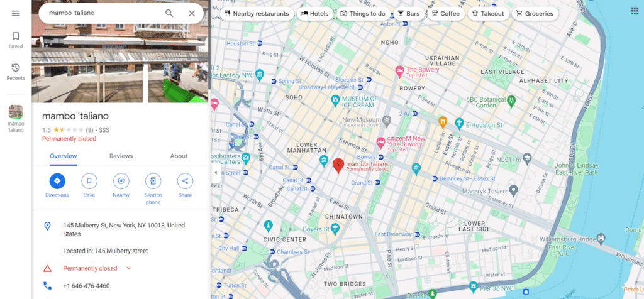This screenshot has width=644, height=299.
Task: Open the restaurant street view photo
Action: point(120,51)
